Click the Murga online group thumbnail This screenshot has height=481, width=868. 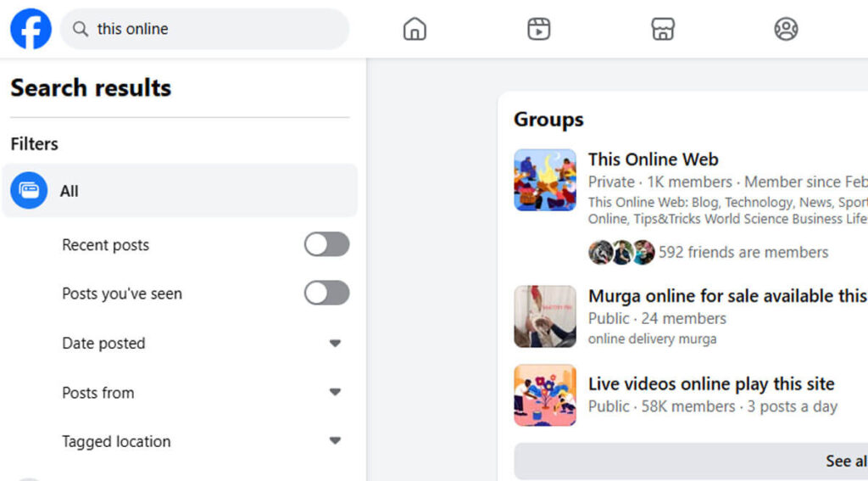[545, 316]
